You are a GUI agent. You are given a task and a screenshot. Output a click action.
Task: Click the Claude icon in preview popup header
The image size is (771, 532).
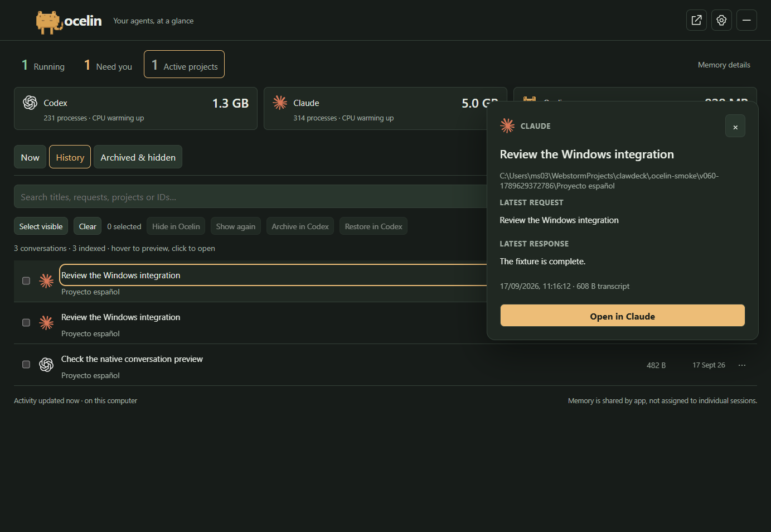pos(507,125)
